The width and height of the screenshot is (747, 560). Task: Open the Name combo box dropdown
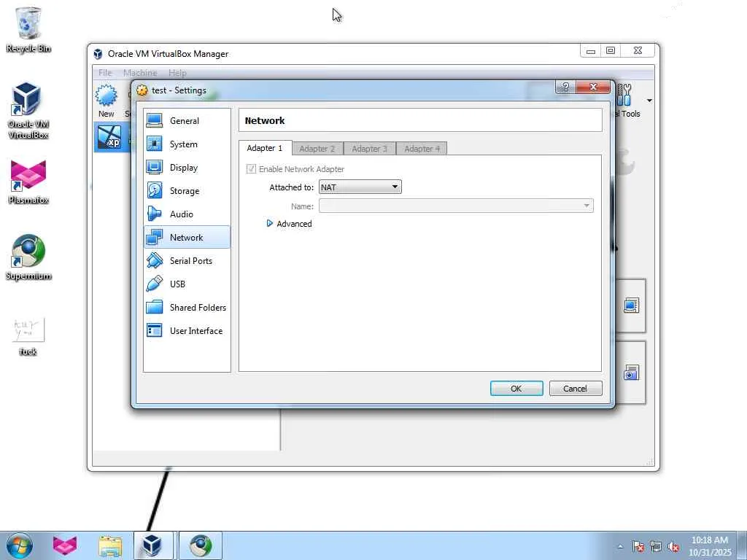pyautogui.click(x=456, y=206)
